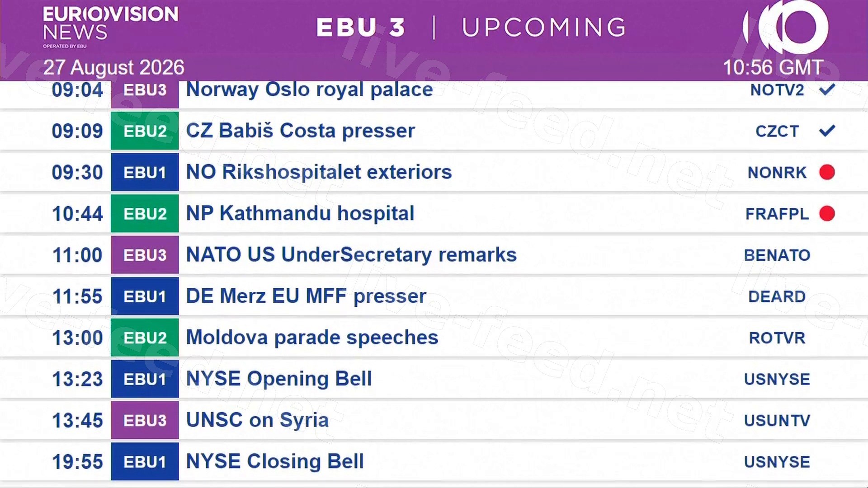
Task: Click the checkmark next to NOTV2
Action: [x=827, y=89]
